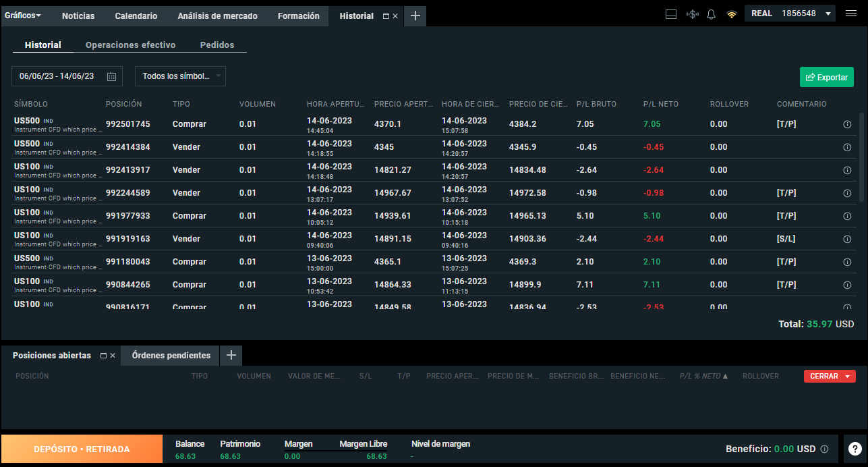
Task: Click closing price 14834.48
Action: pyautogui.click(x=527, y=170)
